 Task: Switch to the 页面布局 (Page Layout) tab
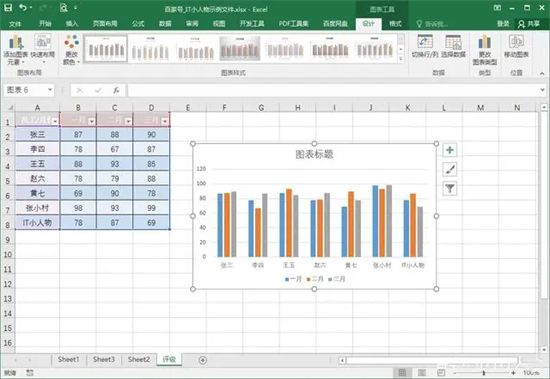(105, 24)
